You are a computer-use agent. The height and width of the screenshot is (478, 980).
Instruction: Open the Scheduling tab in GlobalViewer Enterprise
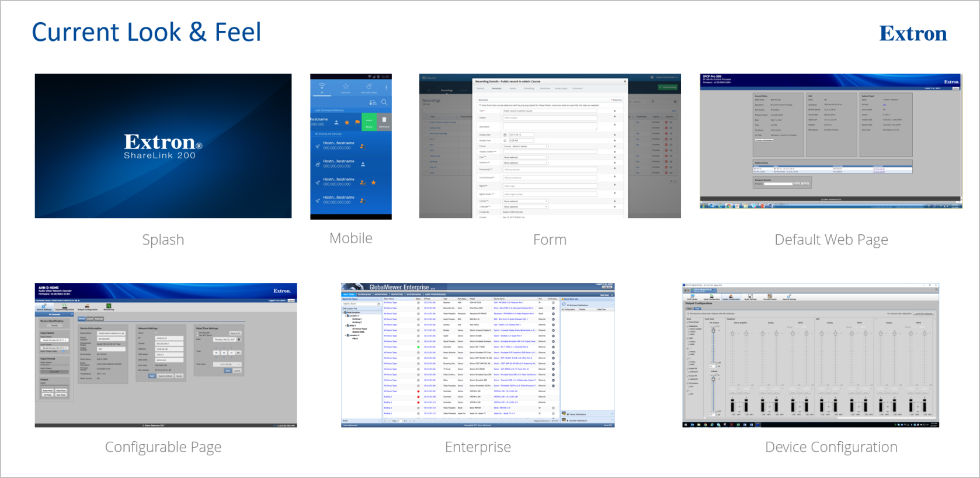[364, 295]
